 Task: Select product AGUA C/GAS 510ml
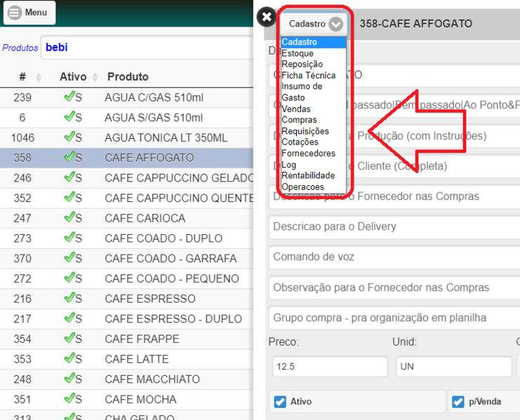154,97
